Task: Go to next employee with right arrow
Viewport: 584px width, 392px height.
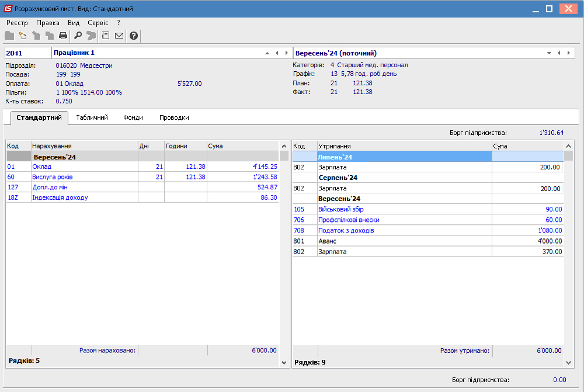Action: [x=286, y=53]
